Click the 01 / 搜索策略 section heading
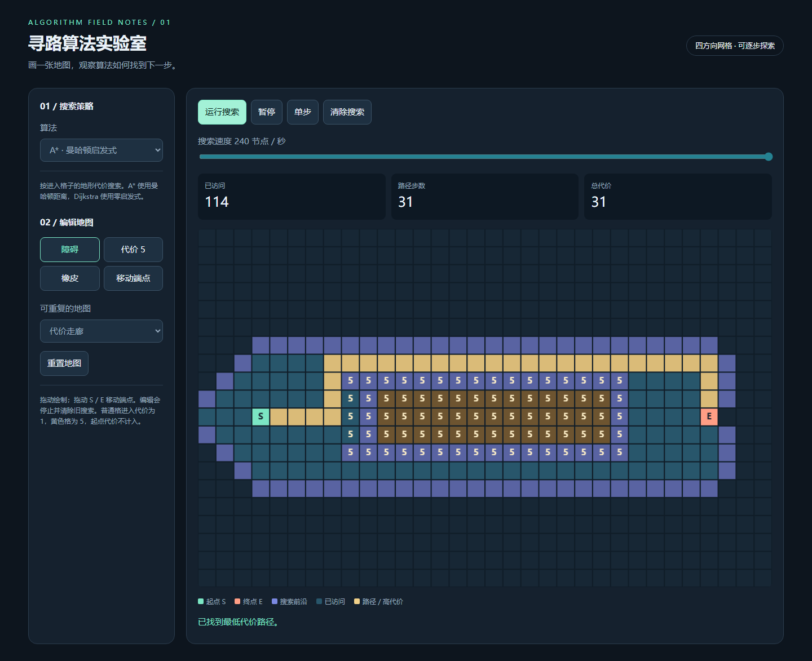The width and height of the screenshot is (812, 661). pos(67,107)
